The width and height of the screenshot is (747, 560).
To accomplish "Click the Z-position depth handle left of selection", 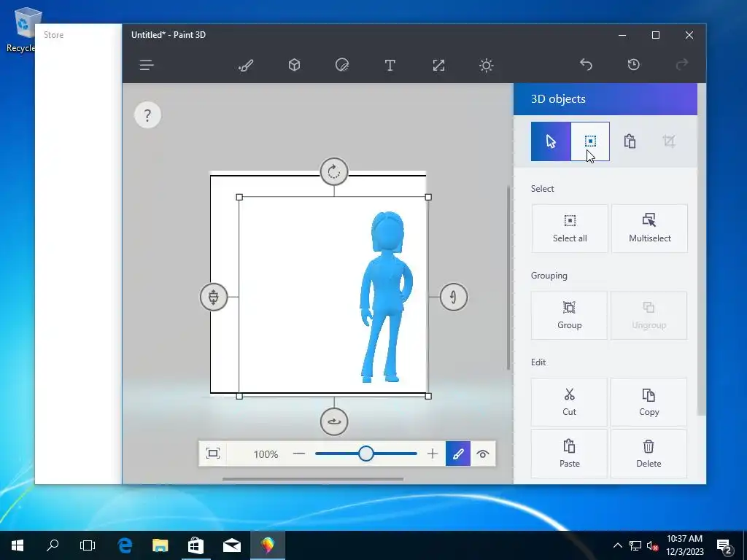I will click(x=214, y=297).
